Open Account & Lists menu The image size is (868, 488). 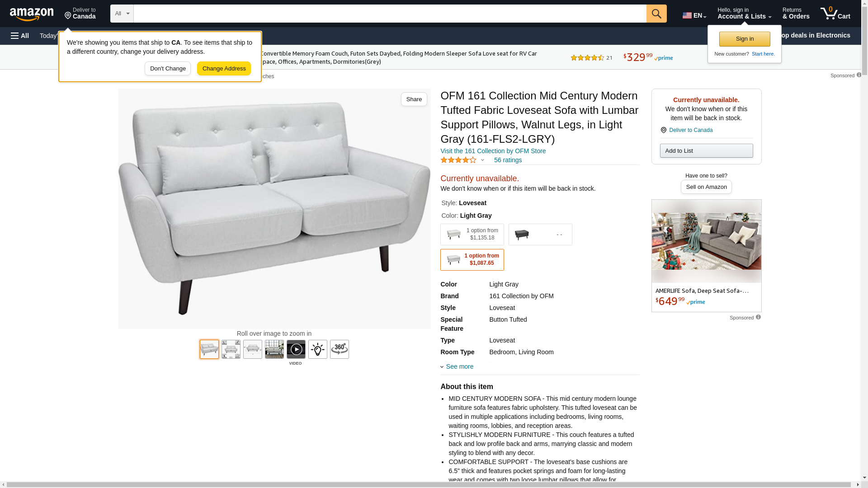tap(744, 14)
